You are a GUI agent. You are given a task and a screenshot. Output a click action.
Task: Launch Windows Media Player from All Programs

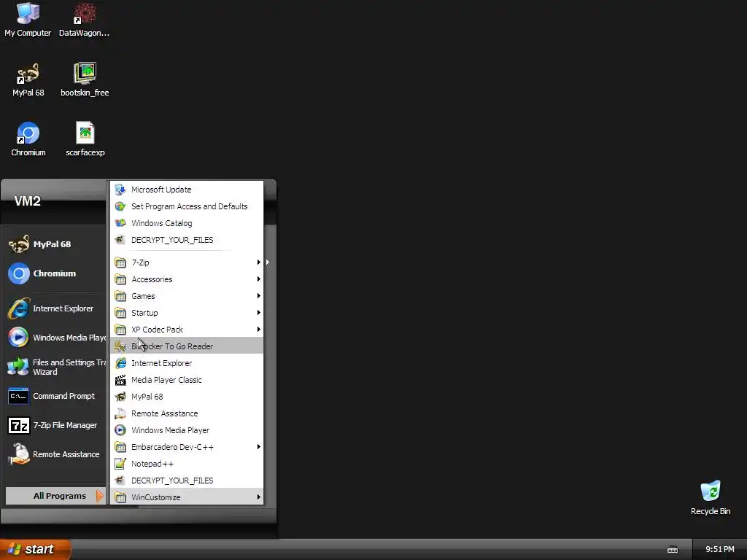pos(187,430)
